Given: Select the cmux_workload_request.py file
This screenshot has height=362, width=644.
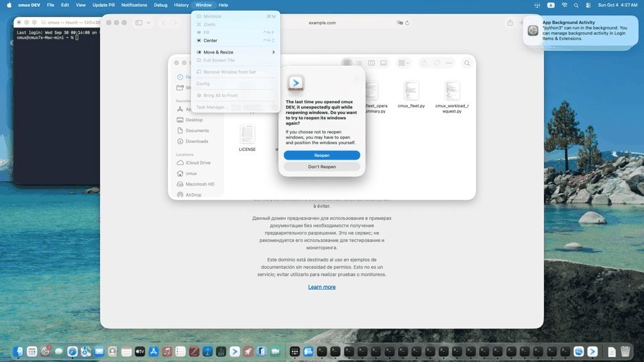Looking at the screenshot, I should pos(452,97).
